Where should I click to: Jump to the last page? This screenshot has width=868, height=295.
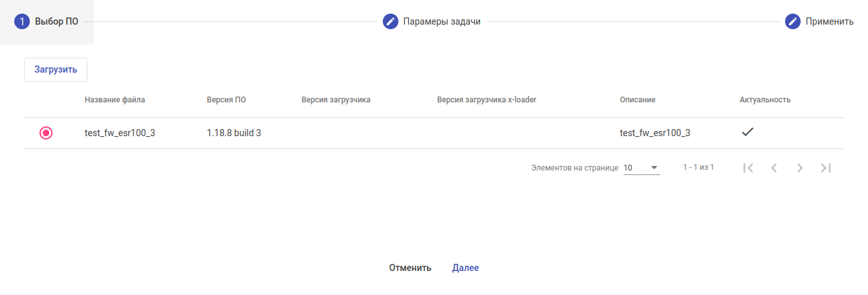point(826,168)
